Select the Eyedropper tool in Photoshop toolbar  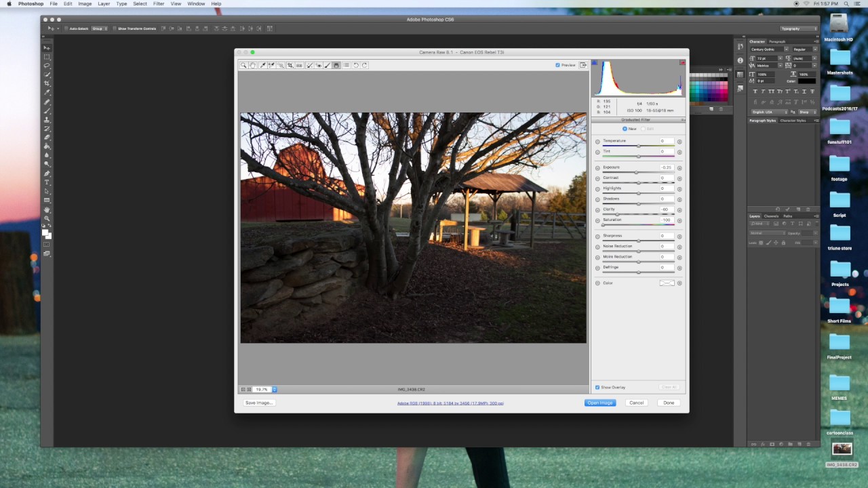point(47,92)
